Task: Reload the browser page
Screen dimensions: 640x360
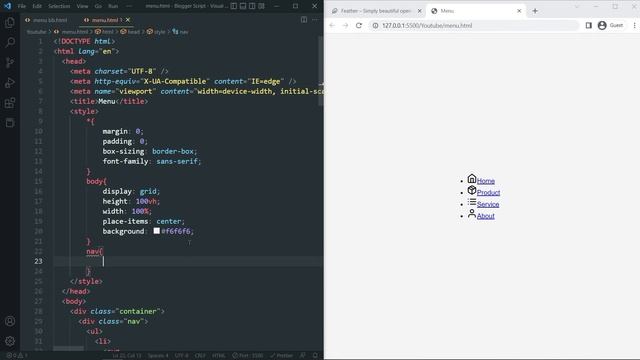Action: coord(359,25)
